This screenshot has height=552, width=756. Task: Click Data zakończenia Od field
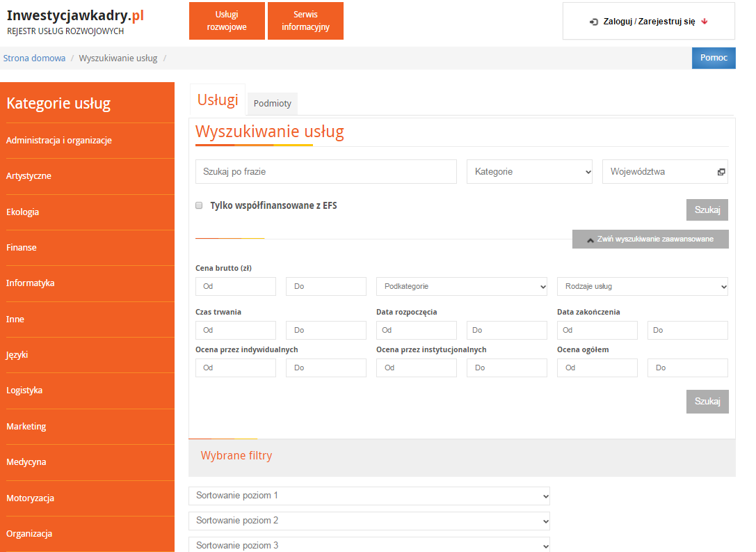[x=597, y=330]
